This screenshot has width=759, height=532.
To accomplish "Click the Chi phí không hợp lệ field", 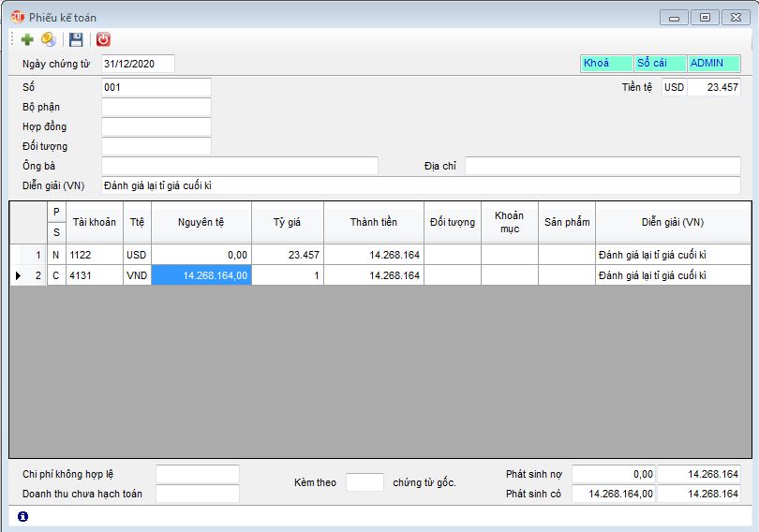I will (x=198, y=474).
